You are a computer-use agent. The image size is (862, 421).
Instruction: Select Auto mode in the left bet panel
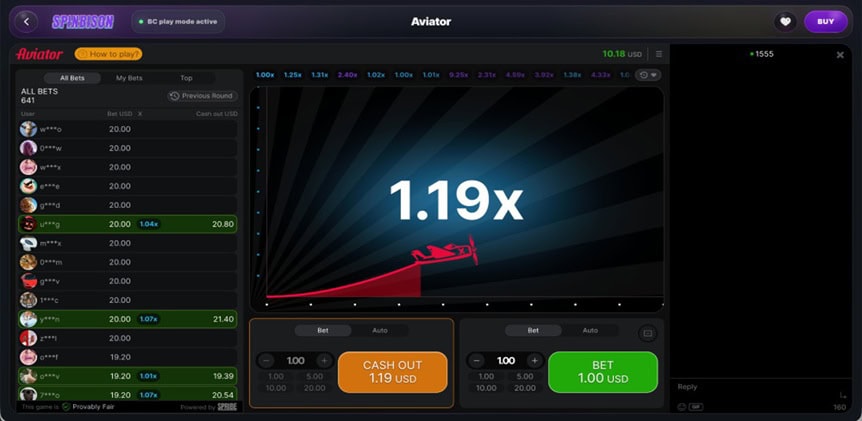380,330
